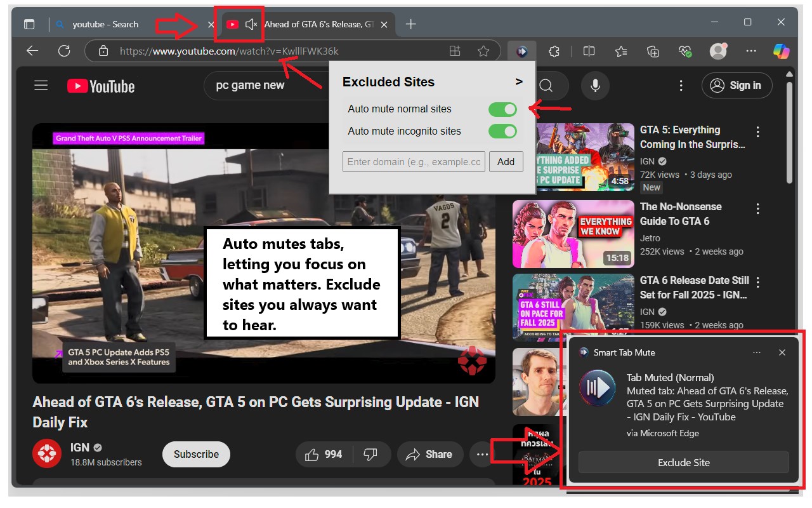Expand the Excluded Sites arrow
812x508 pixels.
coord(519,82)
